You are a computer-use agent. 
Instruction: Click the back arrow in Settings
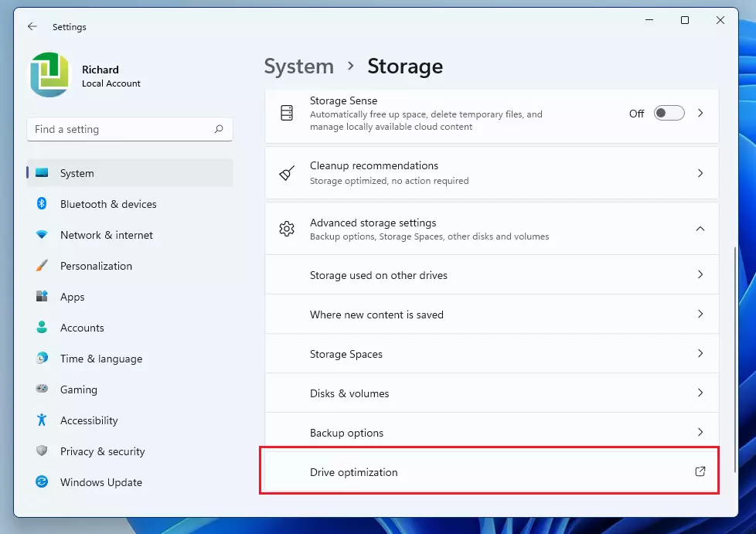(x=32, y=26)
